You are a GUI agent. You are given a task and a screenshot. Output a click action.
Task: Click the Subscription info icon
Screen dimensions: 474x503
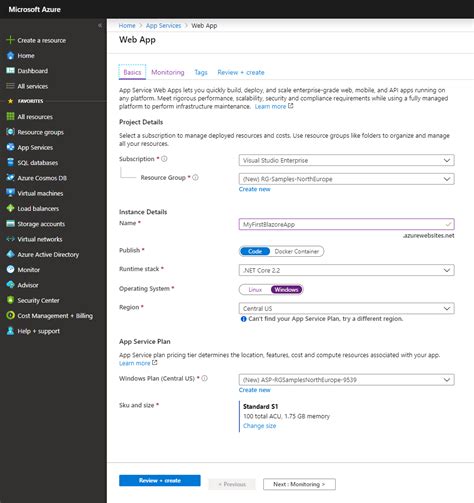coord(164,159)
